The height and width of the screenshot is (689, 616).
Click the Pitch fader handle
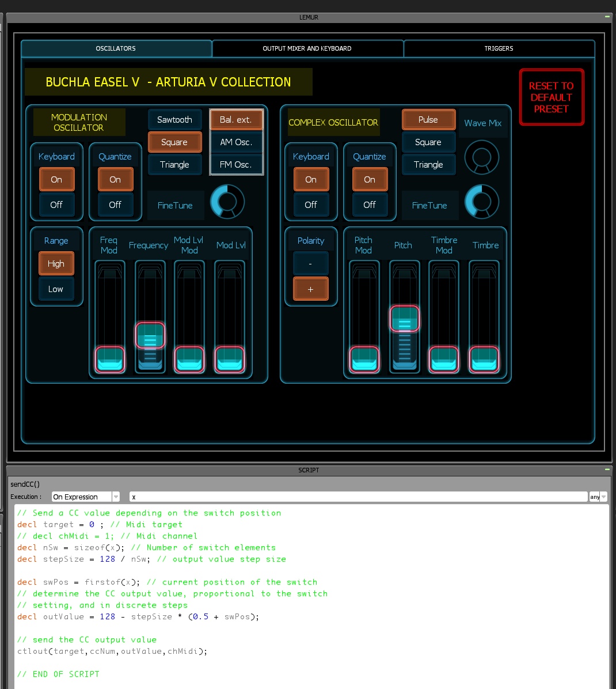click(404, 319)
